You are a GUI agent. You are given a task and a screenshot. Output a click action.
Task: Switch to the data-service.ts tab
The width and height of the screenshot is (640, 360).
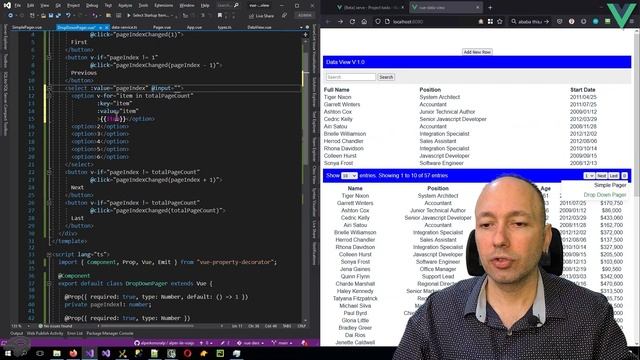tap(124, 27)
